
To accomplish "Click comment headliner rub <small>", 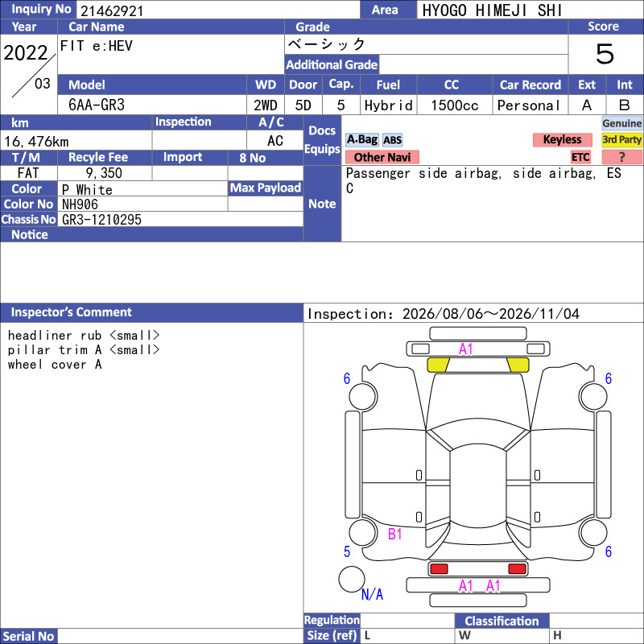I will pos(84,336).
